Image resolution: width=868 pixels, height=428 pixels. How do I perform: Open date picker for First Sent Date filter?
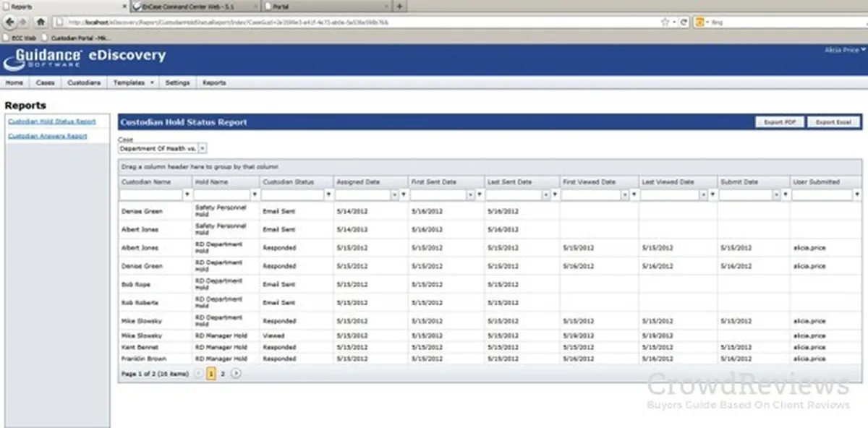click(470, 195)
